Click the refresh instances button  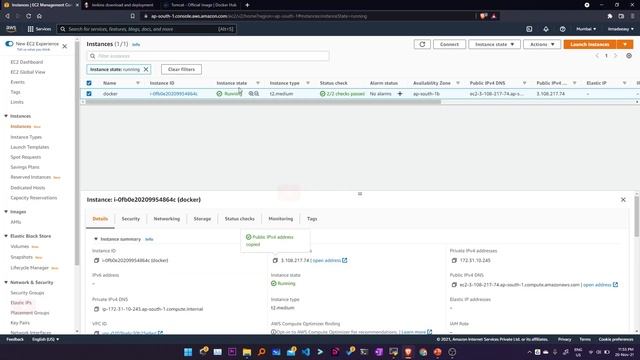coord(422,44)
